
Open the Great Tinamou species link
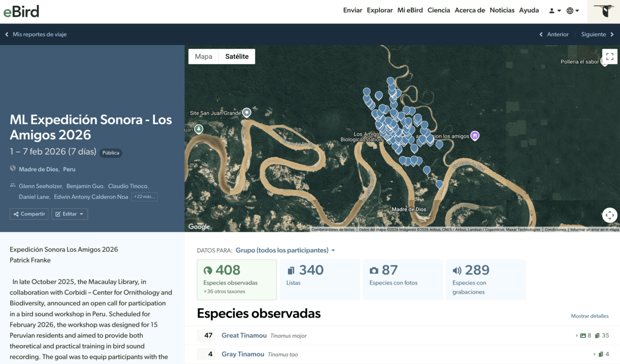click(244, 335)
